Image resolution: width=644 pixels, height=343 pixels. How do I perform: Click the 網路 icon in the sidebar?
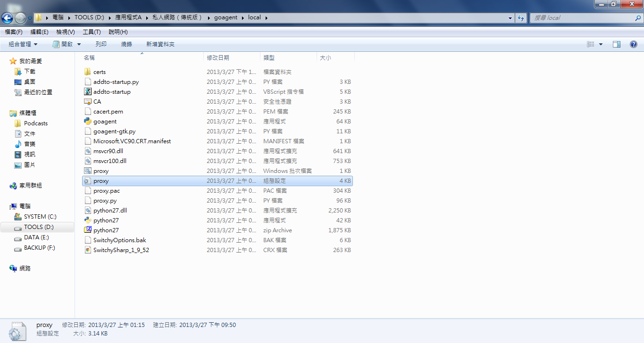click(x=13, y=269)
